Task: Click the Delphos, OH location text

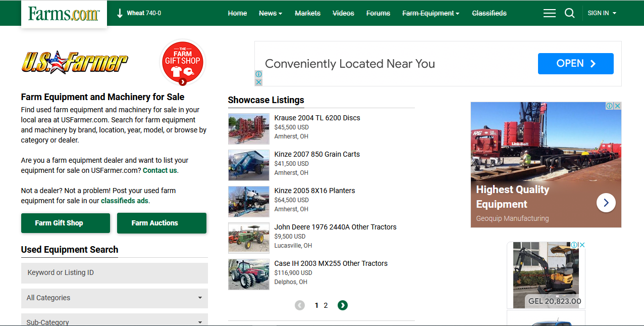Action: click(x=291, y=282)
